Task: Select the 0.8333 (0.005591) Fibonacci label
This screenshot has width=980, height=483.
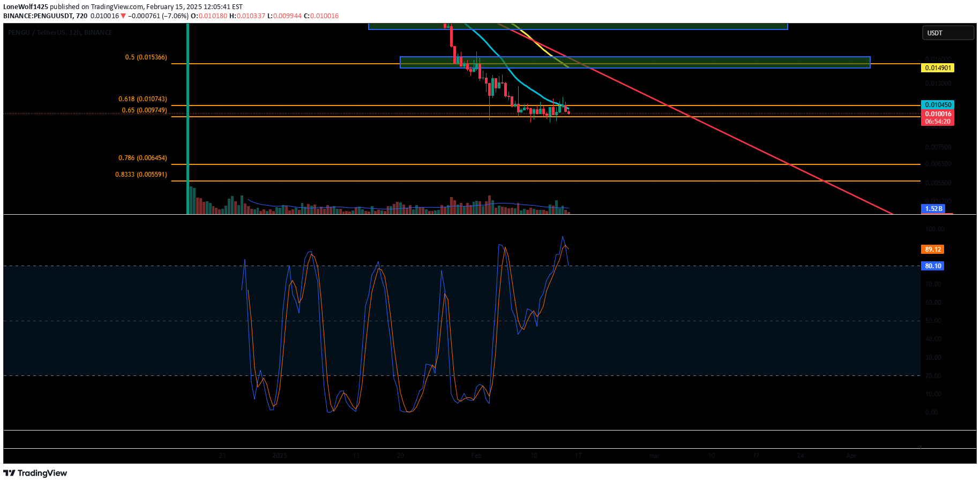Action: [x=141, y=175]
